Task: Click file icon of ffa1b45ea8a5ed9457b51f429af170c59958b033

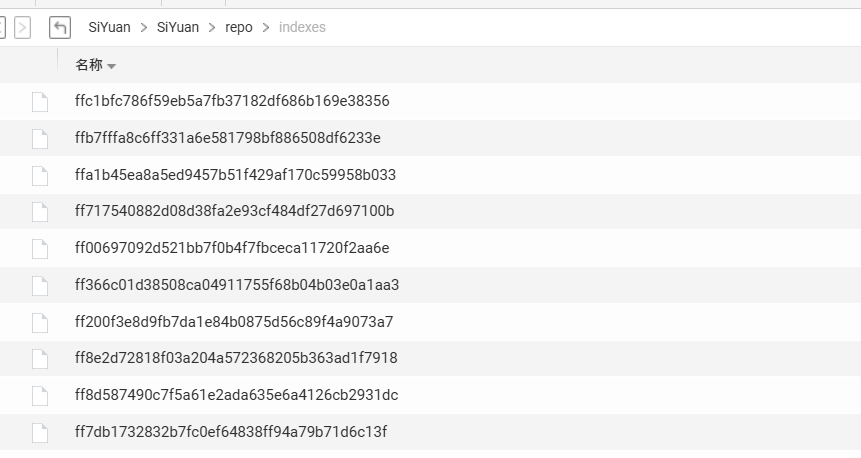Action: coord(40,175)
